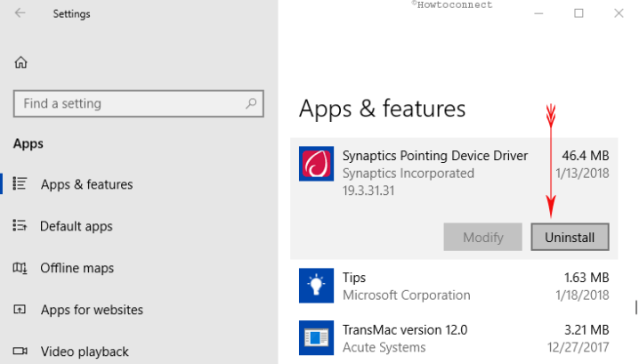Minimize the Settings window
Screen dimensions: 639x364
tap(538, 13)
